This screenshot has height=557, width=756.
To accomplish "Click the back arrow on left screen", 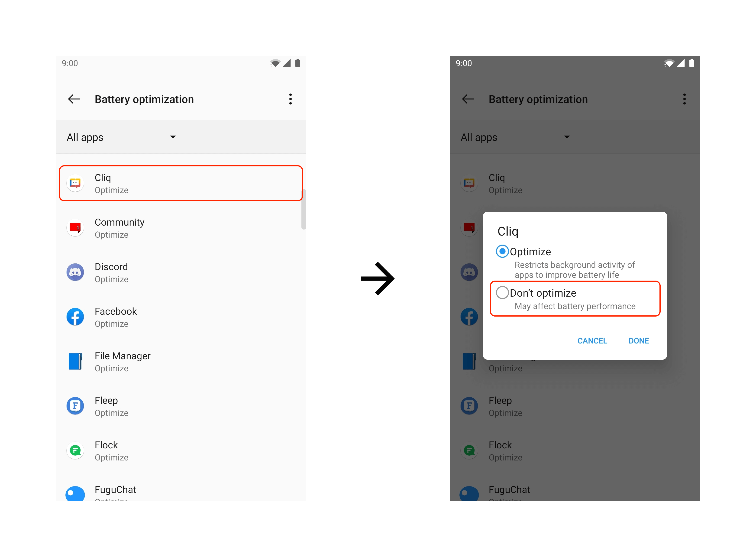I will [74, 99].
